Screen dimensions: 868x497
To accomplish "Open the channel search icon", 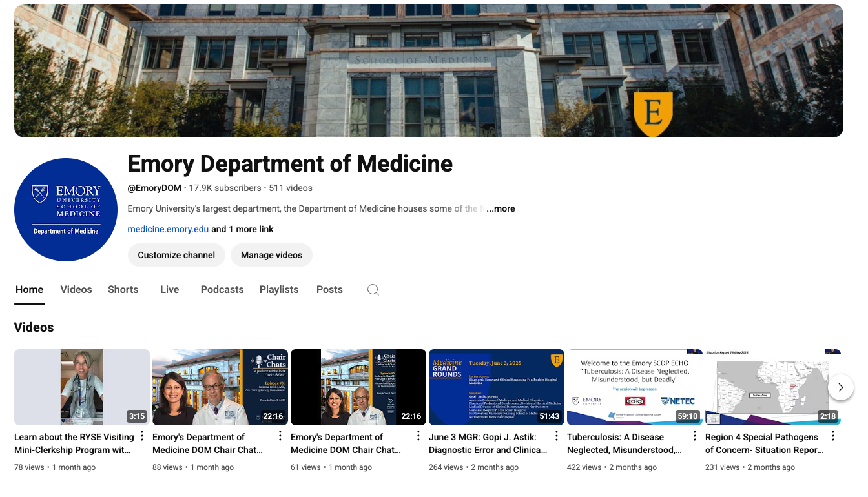I will tap(373, 290).
